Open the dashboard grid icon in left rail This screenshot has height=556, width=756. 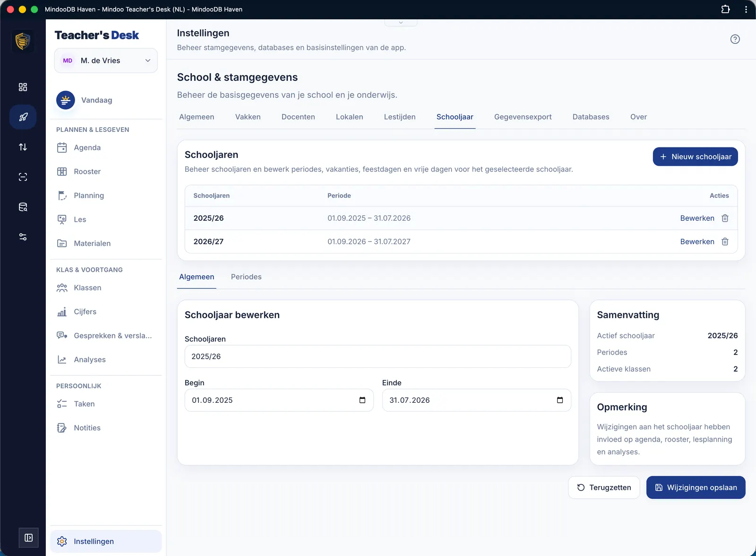pos(23,87)
